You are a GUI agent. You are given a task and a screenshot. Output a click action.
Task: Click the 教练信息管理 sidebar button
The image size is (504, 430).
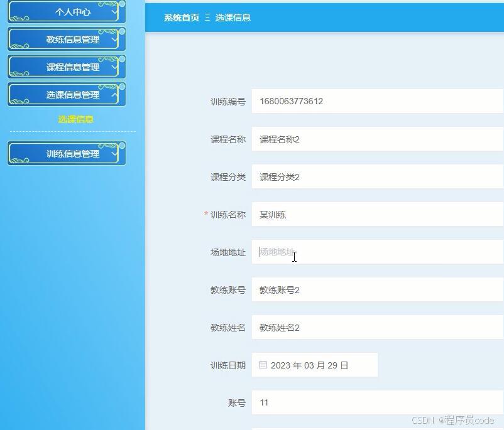pyautogui.click(x=66, y=39)
